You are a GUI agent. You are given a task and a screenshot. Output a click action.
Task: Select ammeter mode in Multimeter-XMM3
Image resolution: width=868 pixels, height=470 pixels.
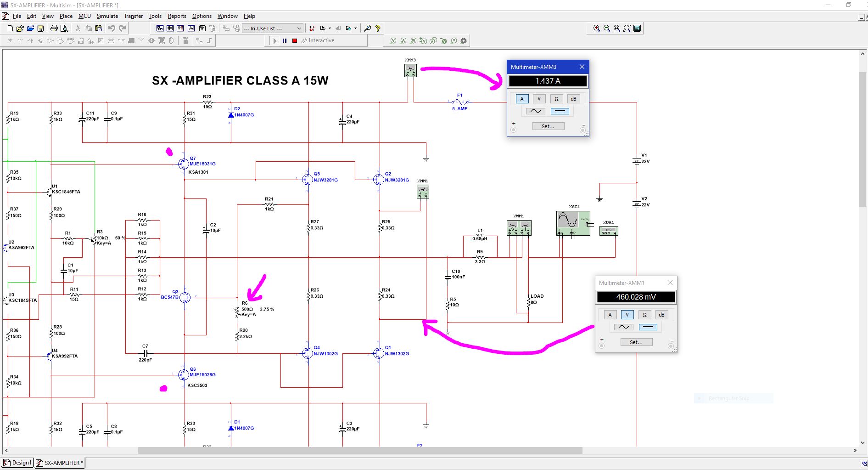[522, 99]
